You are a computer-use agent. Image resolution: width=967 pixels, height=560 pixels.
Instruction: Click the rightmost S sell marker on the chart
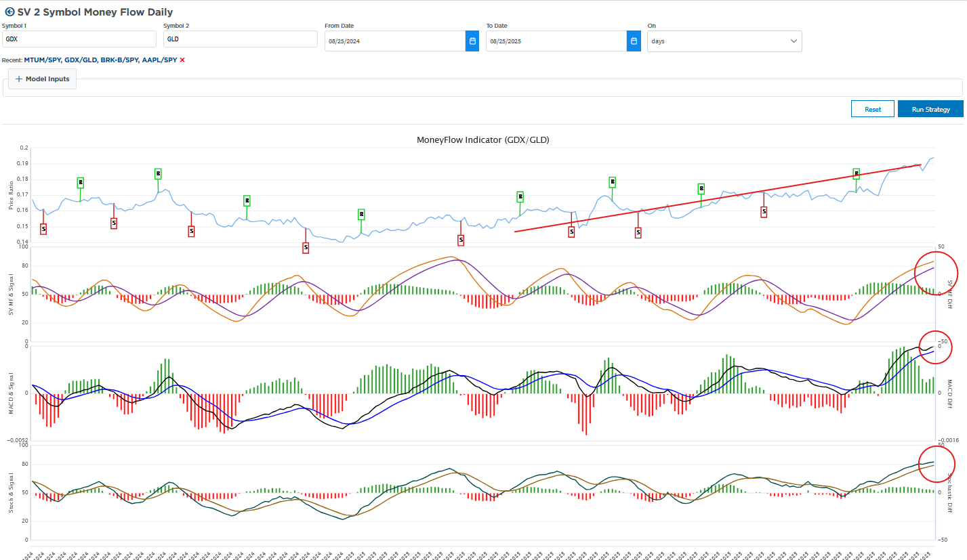(x=764, y=212)
